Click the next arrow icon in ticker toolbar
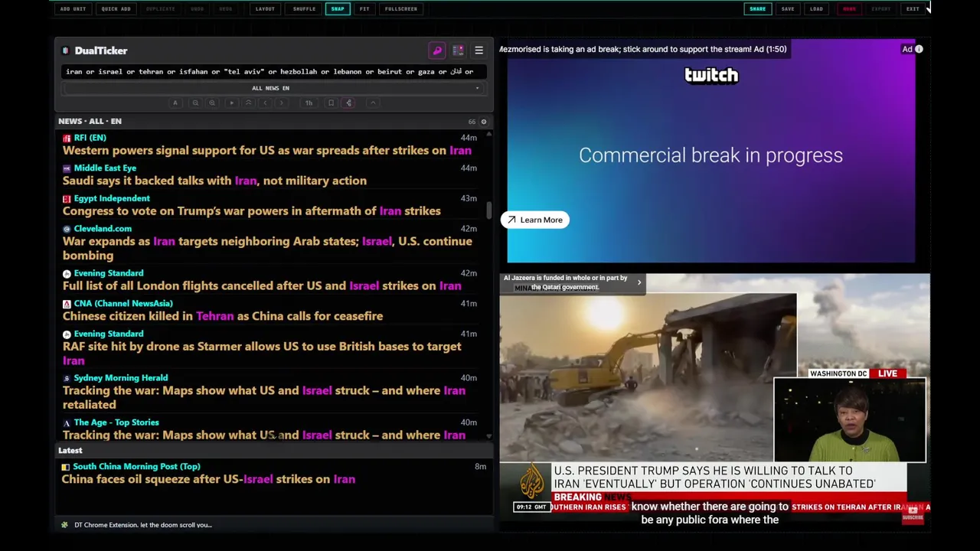 click(282, 103)
